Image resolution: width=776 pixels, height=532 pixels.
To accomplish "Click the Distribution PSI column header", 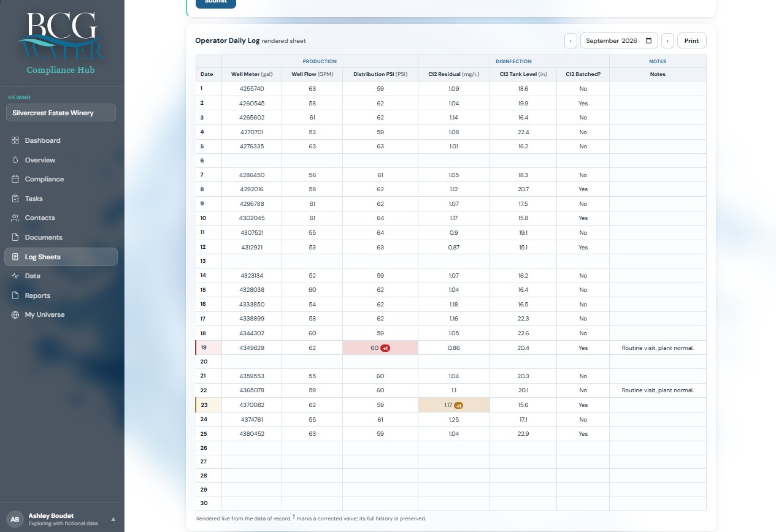I will point(380,74).
